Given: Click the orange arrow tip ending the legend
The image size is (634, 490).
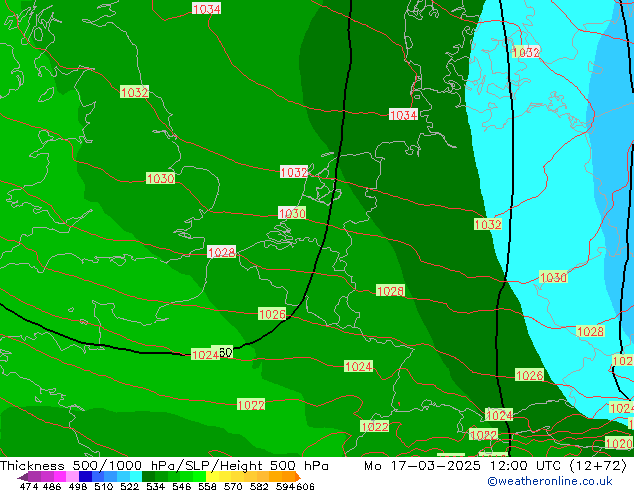Looking at the screenshot, I should [x=298, y=477].
